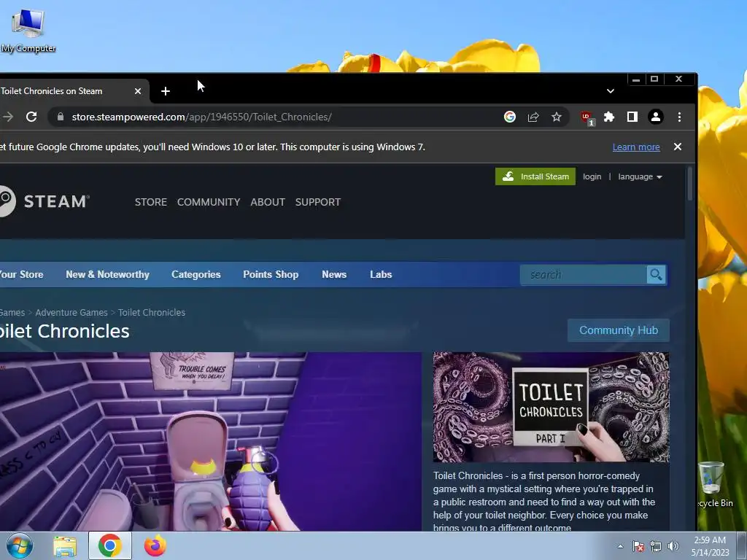Follow the Learn more link
Screen dimensions: 747x560
(x=636, y=147)
